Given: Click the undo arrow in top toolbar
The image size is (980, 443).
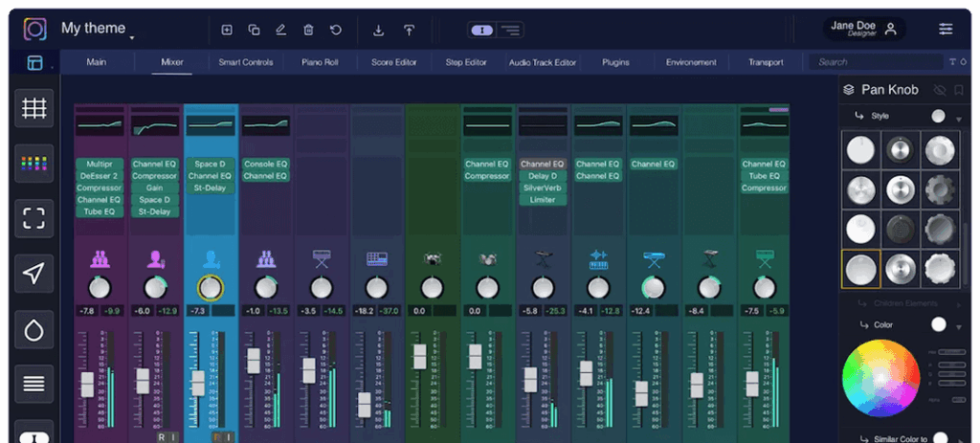Looking at the screenshot, I should [x=335, y=30].
